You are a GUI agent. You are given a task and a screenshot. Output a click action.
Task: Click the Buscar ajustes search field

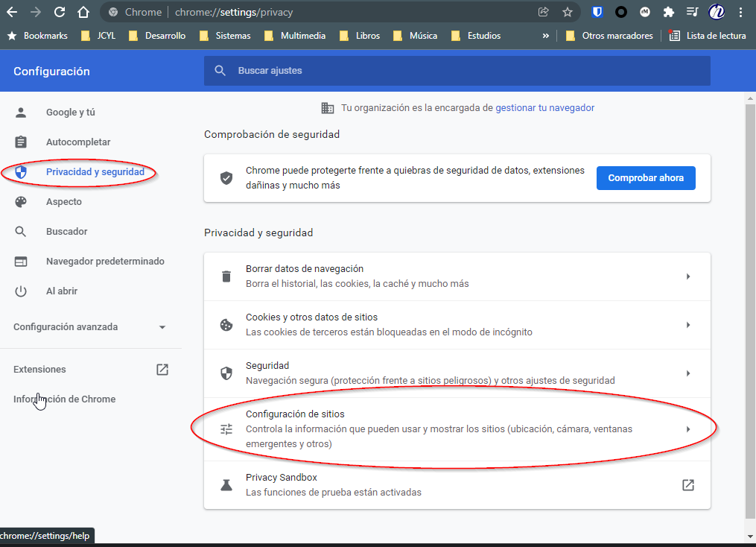point(457,71)
